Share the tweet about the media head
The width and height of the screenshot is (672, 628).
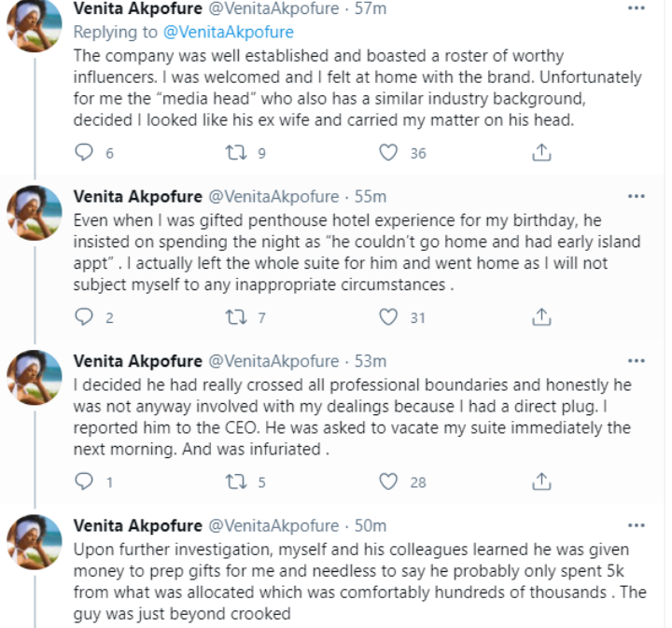[x=540, y=153]
